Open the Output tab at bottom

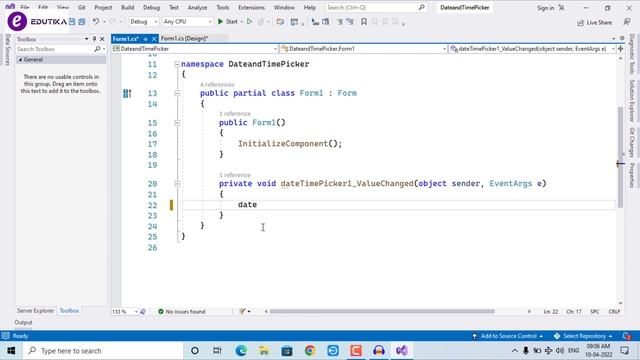pos(23,322)
